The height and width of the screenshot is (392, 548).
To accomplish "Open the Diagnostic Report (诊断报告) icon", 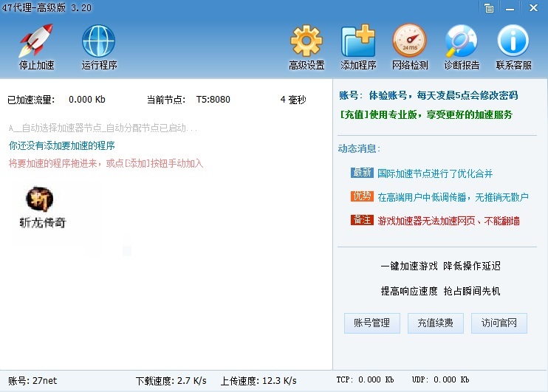I will click(461, 41).
